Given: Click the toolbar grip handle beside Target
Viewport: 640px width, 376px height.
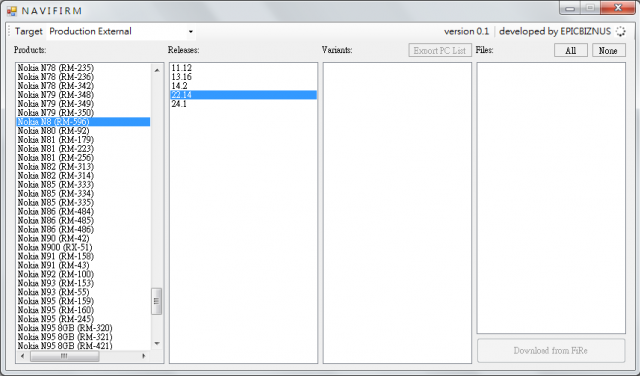Looking at the screenshot, I should [9, 31].
